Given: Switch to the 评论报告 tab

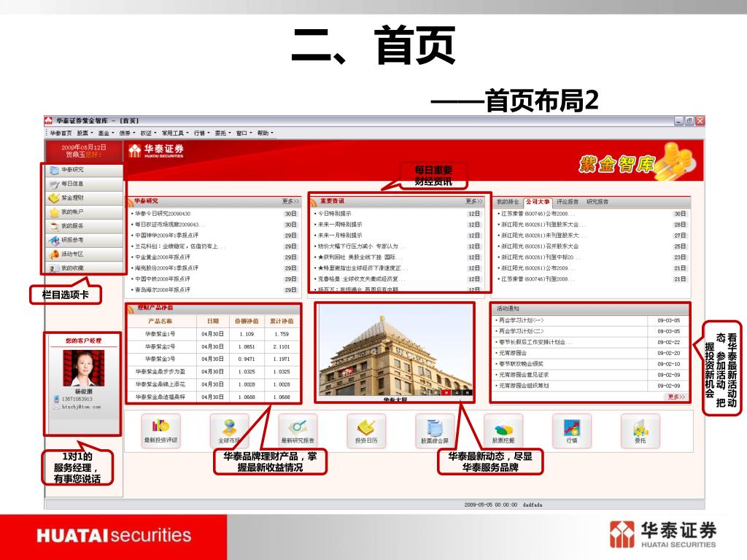Looking at the screenshot, I should [x=568, y=202].
